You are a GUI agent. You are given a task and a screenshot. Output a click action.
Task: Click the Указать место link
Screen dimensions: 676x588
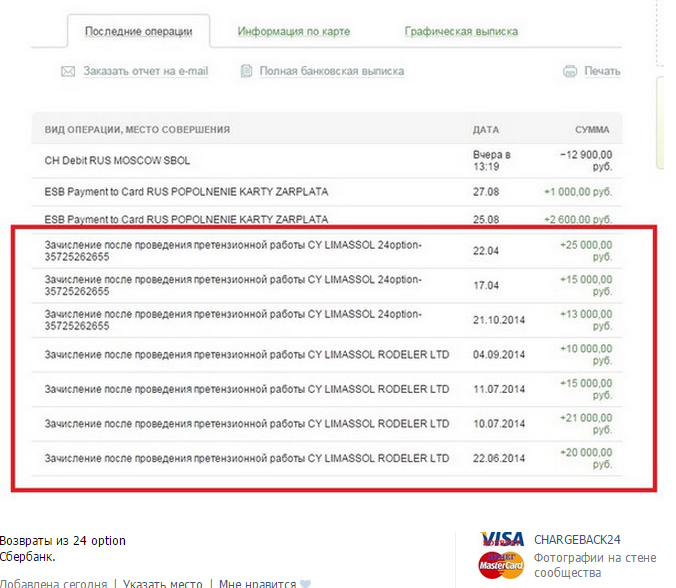(162, 584)
